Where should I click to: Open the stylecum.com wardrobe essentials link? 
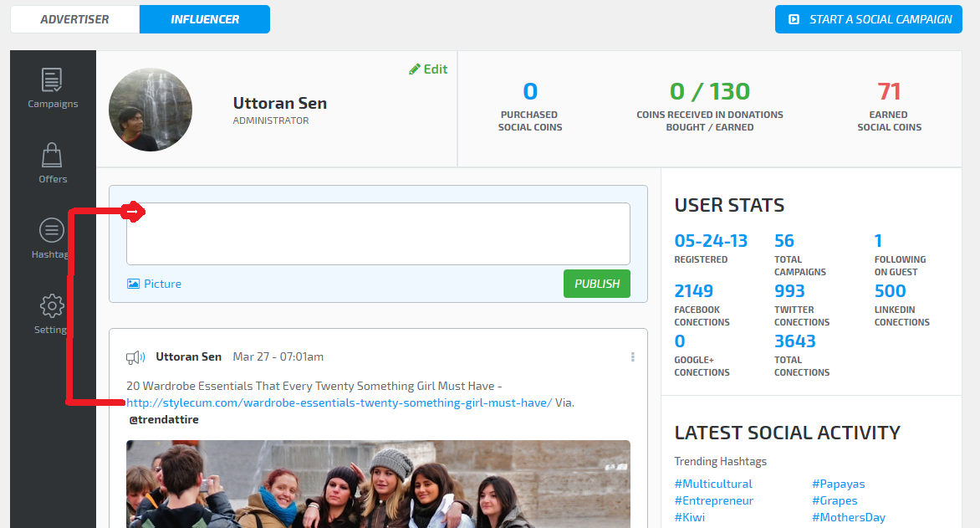(339, 402)
